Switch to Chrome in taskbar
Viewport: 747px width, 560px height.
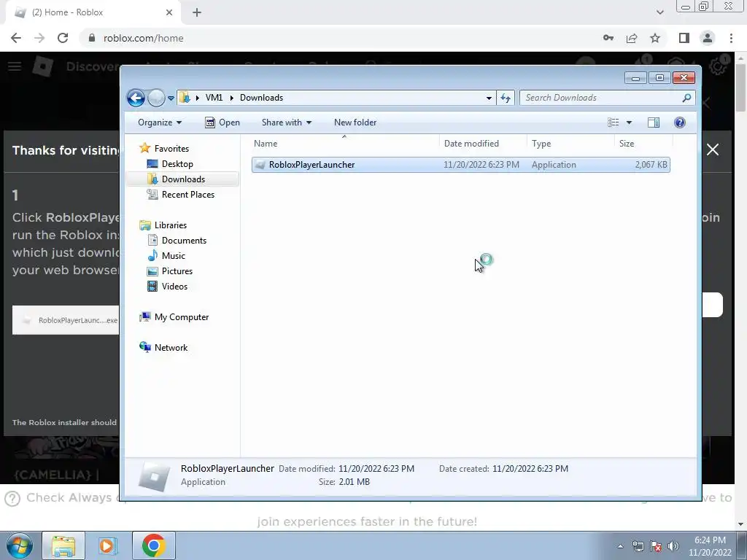[x=153, y=545]
